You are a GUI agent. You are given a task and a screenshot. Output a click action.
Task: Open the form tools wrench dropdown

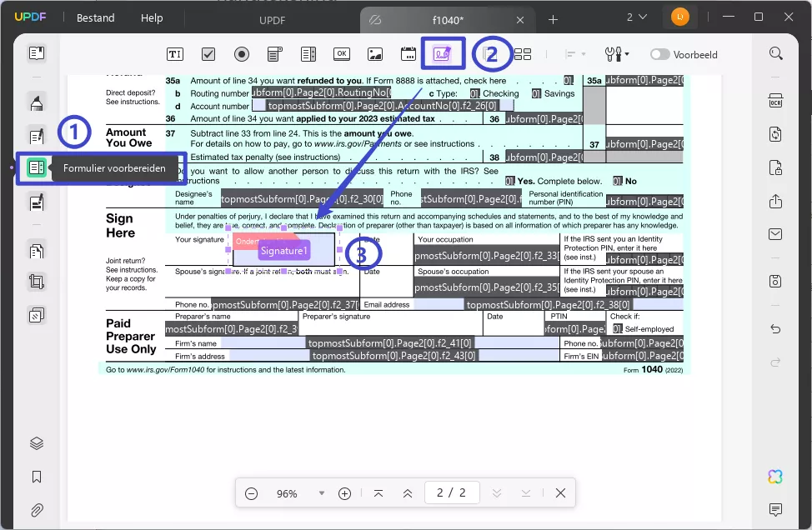617,54
